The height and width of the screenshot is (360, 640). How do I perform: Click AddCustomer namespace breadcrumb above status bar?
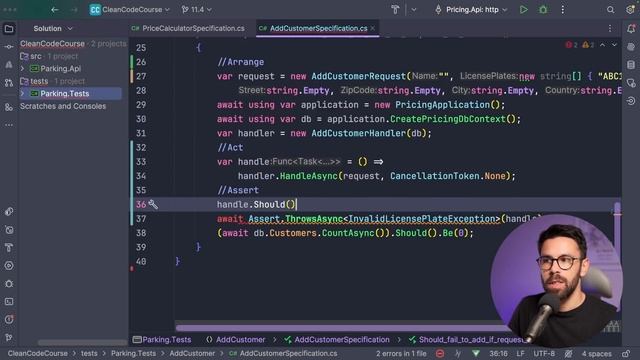[236, 340]
